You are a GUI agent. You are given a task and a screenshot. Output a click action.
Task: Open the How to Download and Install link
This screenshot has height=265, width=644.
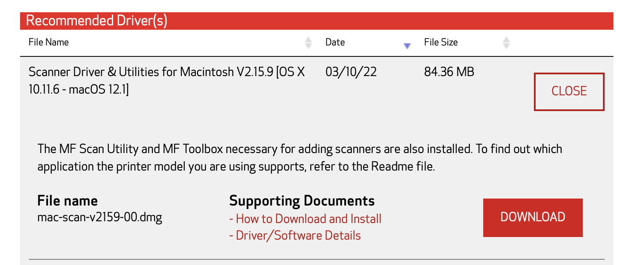[x=305, y=219]
